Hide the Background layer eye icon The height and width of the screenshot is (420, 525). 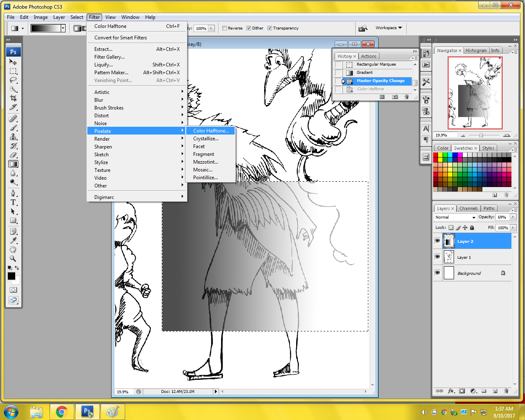[x=437, y=273]
